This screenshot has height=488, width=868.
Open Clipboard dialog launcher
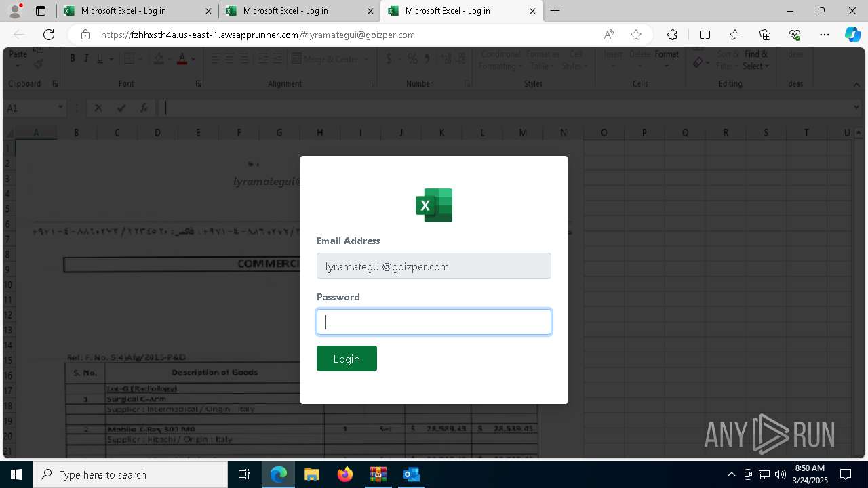[56, 84]
